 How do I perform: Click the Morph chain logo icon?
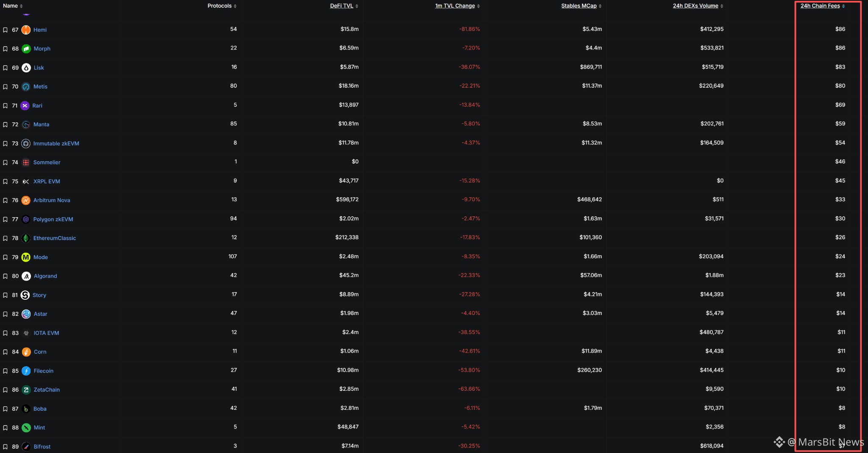(26, 49)
